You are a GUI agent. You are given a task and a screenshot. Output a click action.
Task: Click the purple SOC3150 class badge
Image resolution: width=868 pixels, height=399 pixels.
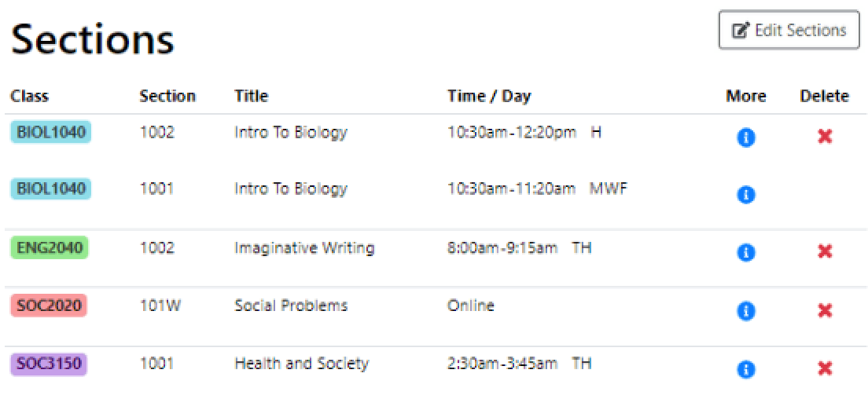[x=49, y=364]
